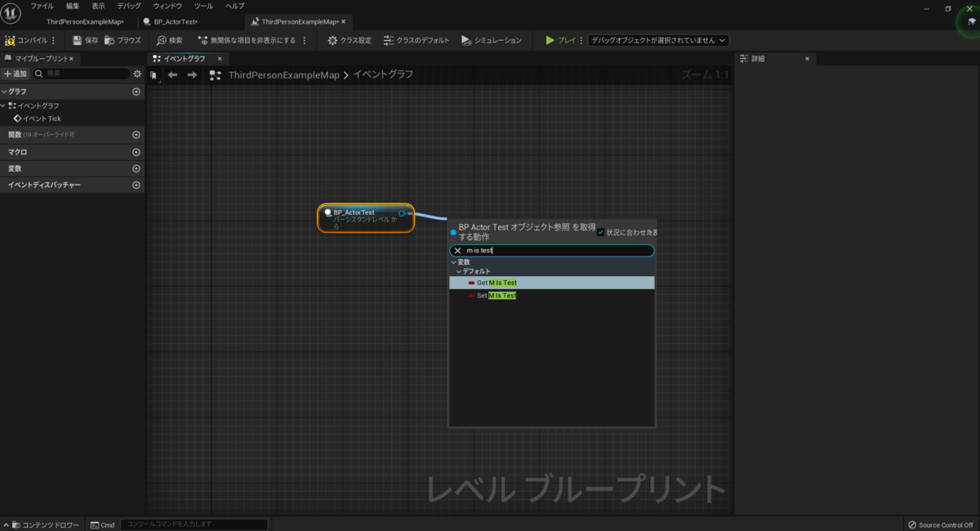Navigate forward with right arrow
980x531 pixels.
tap(193, 75)
